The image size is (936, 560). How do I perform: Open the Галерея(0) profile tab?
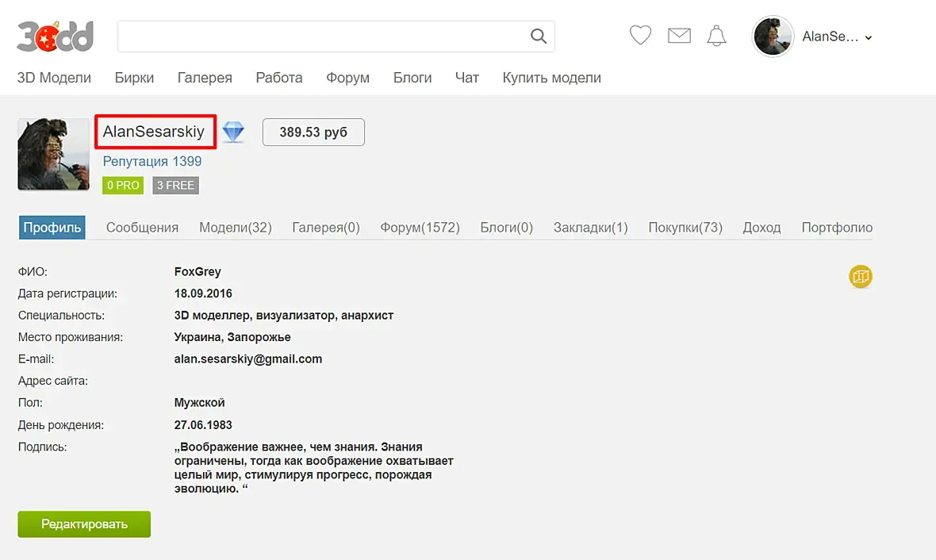click(326, 228)
